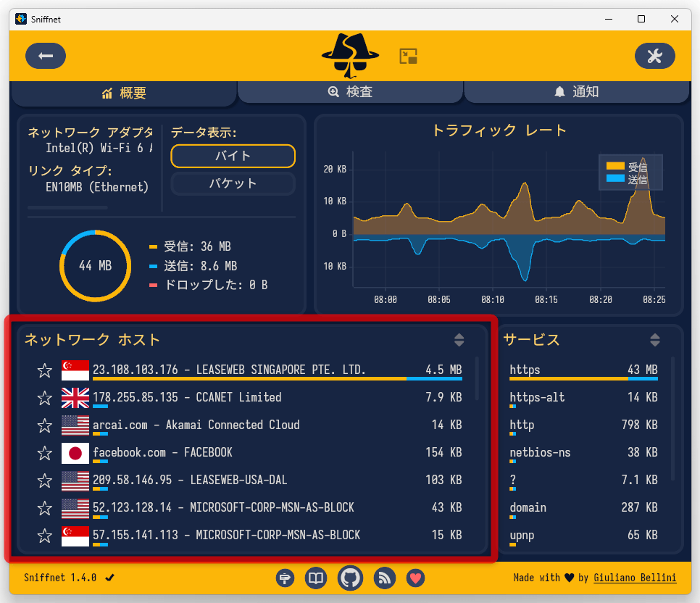Click the US flag beside 52.123.128.14

(75, 508)
